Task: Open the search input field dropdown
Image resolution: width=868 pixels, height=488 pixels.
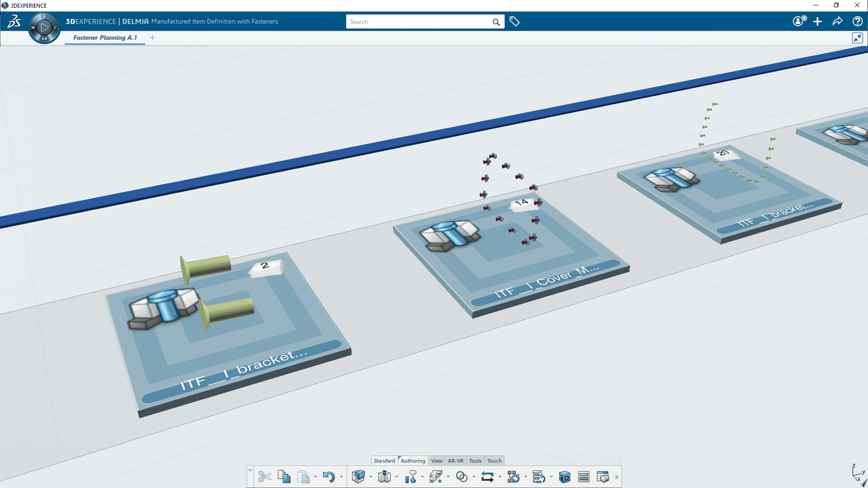Action: pos(420,21)
